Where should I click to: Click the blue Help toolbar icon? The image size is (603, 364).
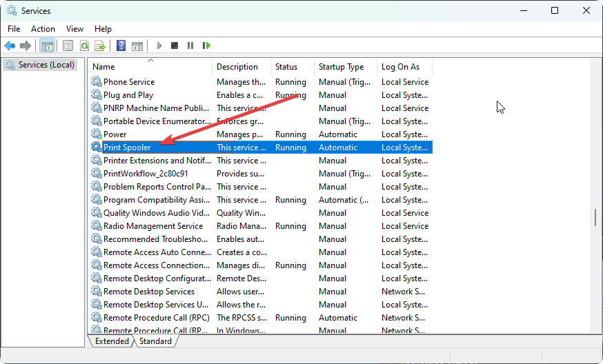(121, 45)
